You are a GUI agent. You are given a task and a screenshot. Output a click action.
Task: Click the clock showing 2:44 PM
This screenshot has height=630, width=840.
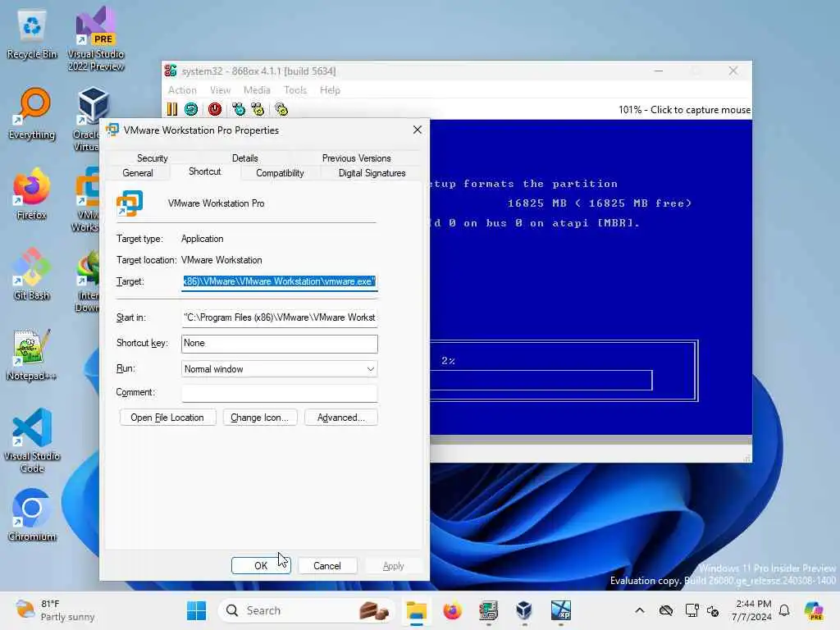point(752,610)
